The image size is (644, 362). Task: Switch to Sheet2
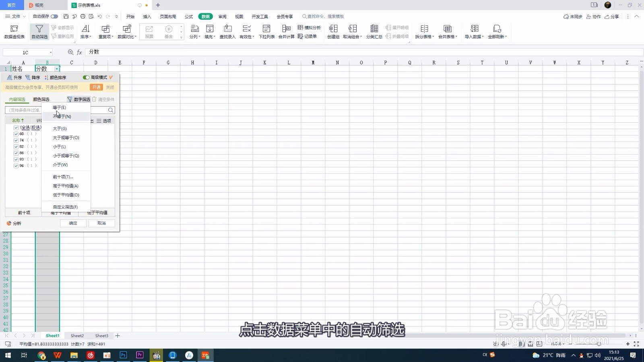point(77,335)
